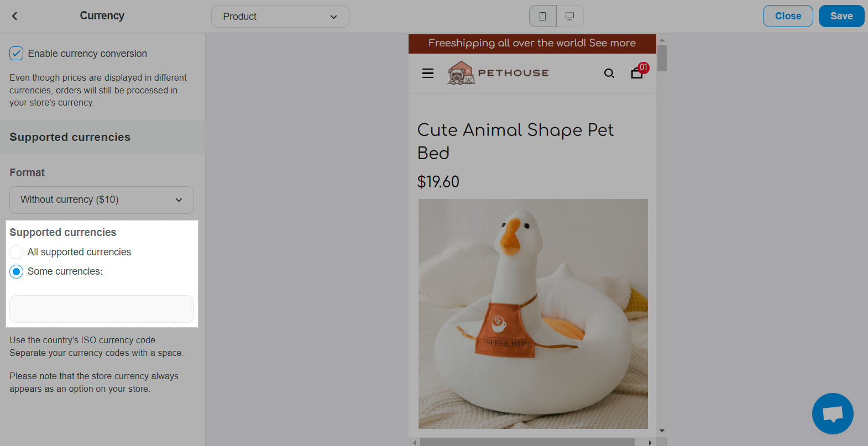Open the Product page dropdown
Viewport: 868px width, 446px height.
[280, 17]
